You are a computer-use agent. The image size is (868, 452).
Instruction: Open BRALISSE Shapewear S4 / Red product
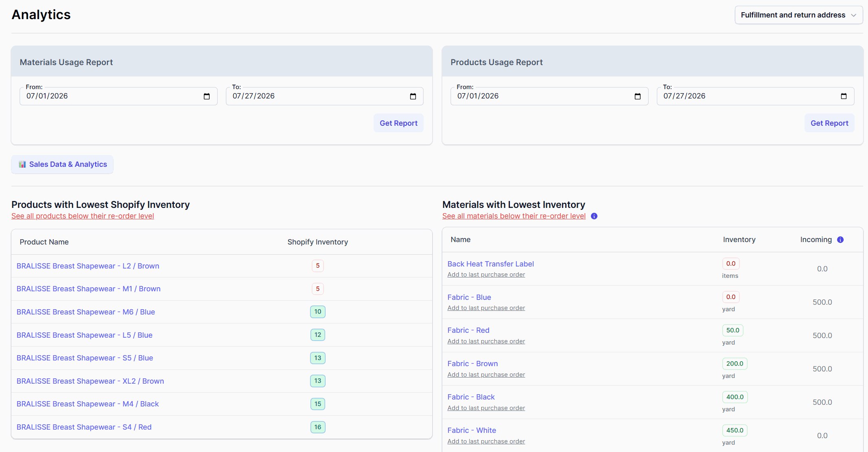[84, 427]
